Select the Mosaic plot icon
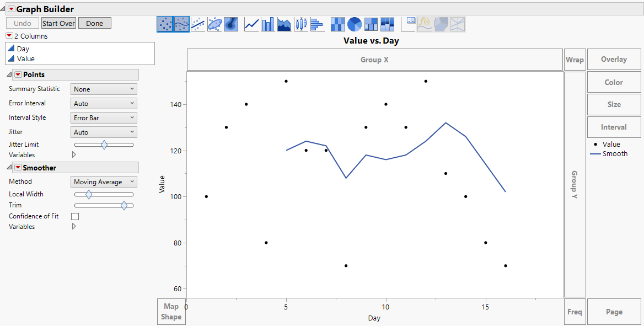 click(x=387, y=24)
